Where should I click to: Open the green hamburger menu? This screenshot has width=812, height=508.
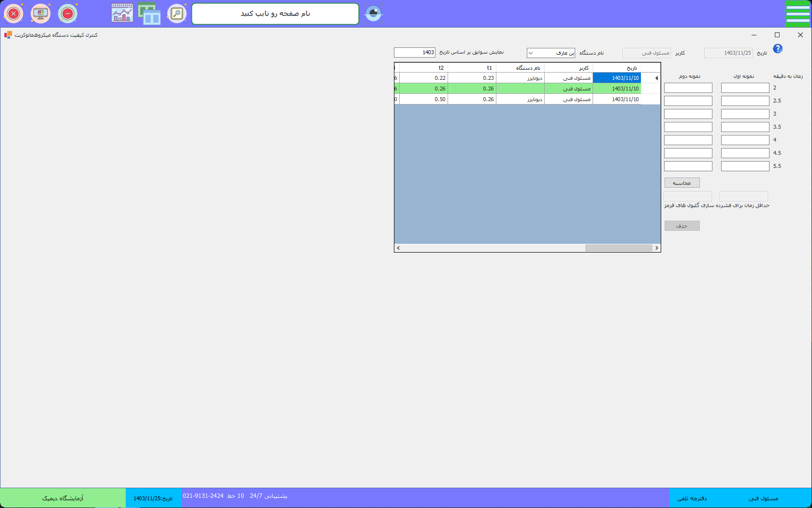pyautogui.click(x=797, y=14)
